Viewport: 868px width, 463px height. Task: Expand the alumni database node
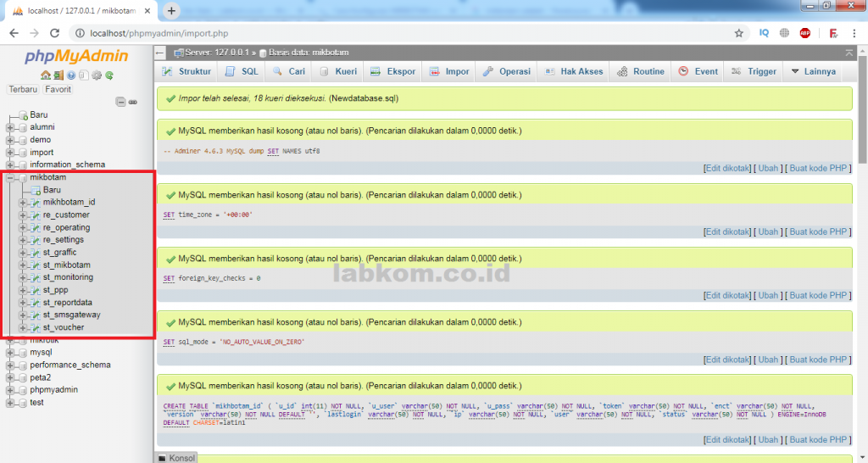[x=10, y=127]
